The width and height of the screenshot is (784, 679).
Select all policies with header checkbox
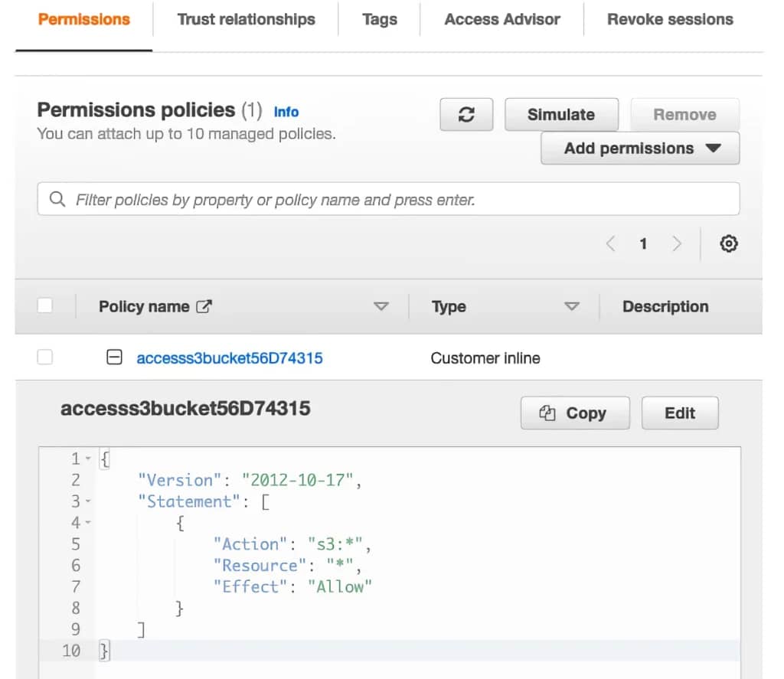click(x=45, y=305)
